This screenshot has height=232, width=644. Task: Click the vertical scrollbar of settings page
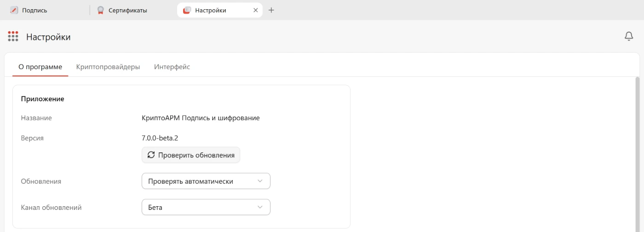[x=637, y=154]
